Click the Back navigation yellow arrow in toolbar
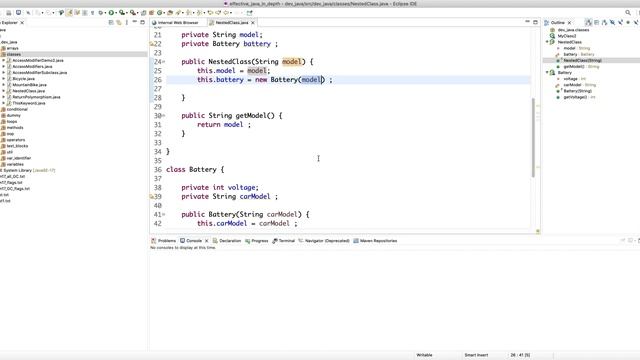640x360 pixels. point(227,13)
